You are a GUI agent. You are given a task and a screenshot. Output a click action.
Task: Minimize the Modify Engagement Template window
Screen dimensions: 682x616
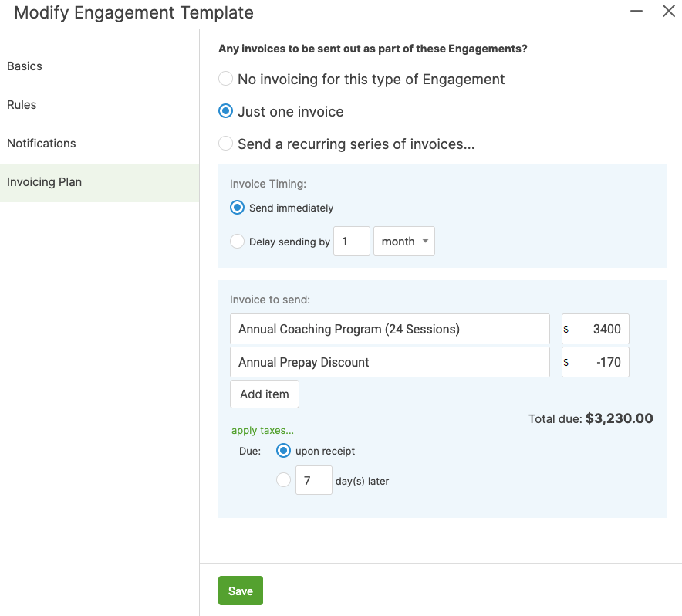pyautogui.click(x=636, y=12)
